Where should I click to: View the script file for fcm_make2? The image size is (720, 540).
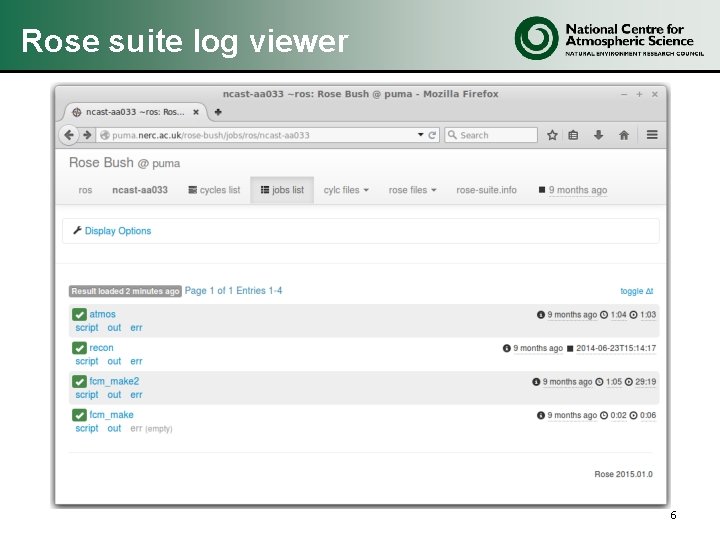[x=87, y=395]
